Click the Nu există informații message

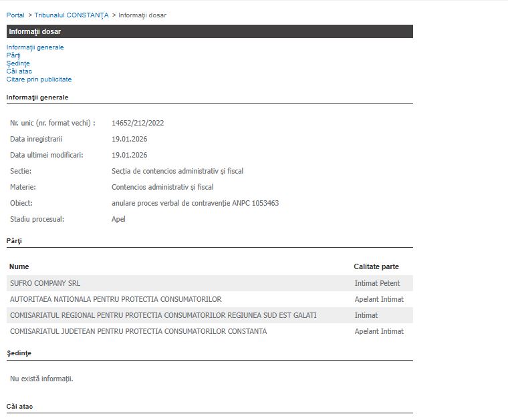point(41,379)
